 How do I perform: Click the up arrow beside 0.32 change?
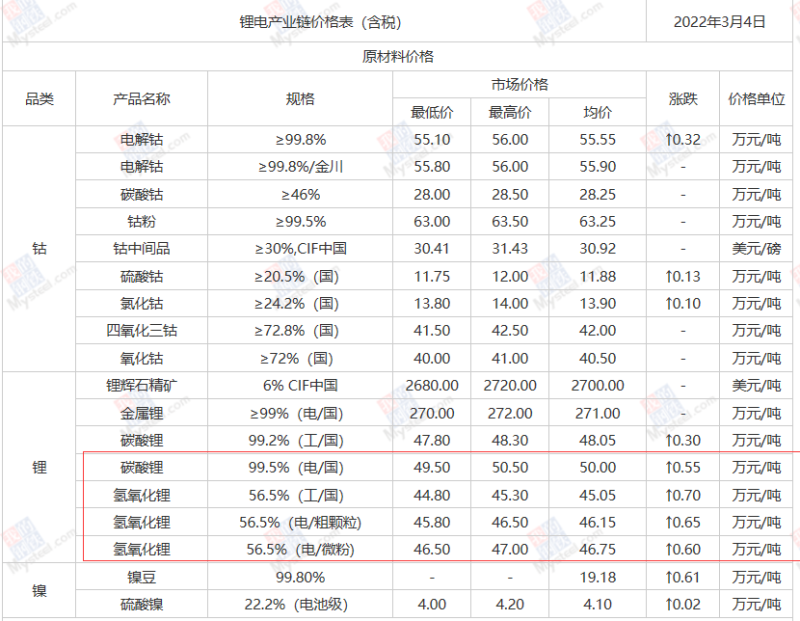point(668,139)
